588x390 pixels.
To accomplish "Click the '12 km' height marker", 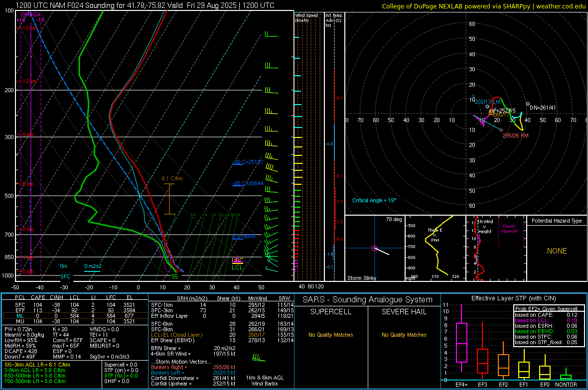I will (30, 81).
